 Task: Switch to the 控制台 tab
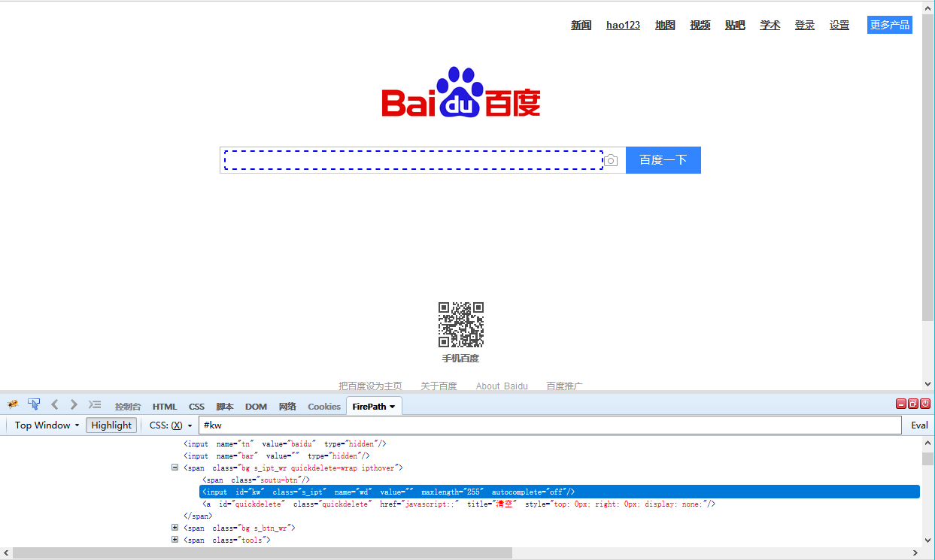(x=128, y=407)
